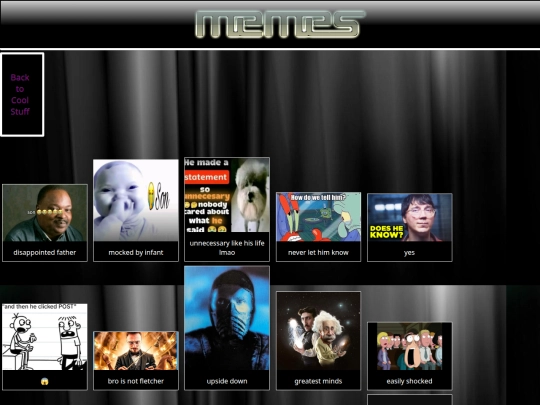
Task: Open the "disappointed father" meme image
Action: click(45, 213)
